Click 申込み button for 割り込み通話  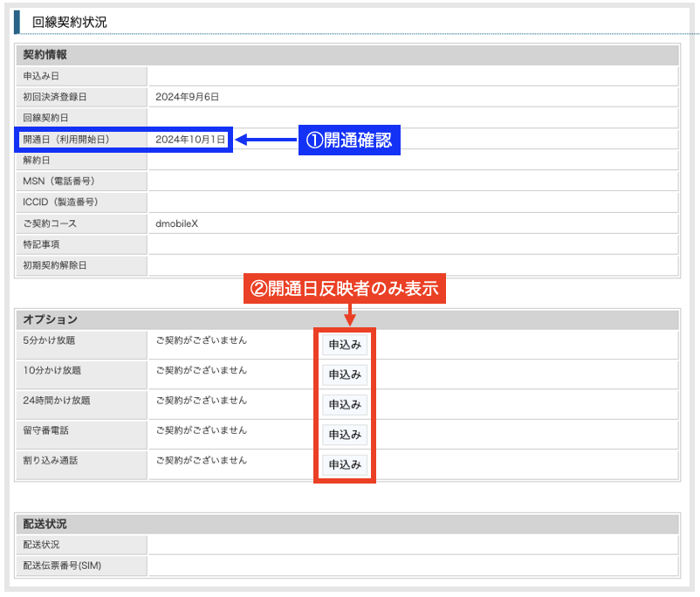pos(344,464)
